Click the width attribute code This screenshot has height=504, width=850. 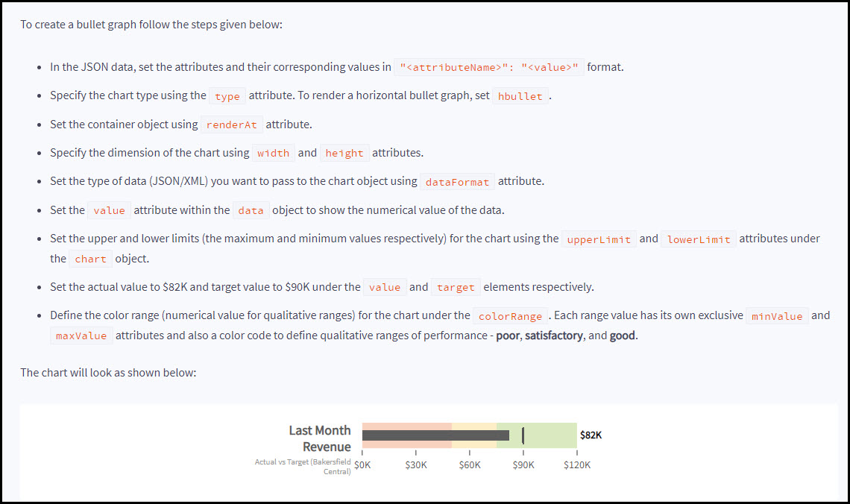(x=273, y=154)
